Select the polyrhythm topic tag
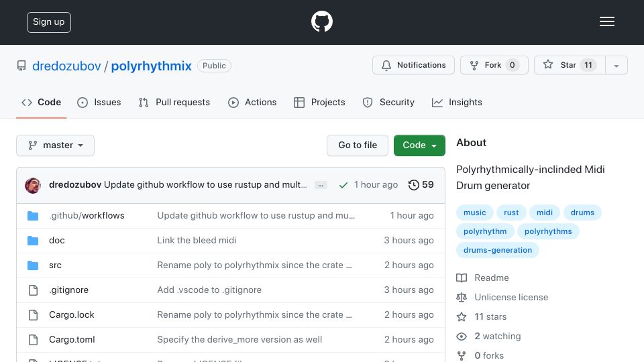The height and width of the screenshot is (362, 644). pyautogui.click(x=485, y=231)
